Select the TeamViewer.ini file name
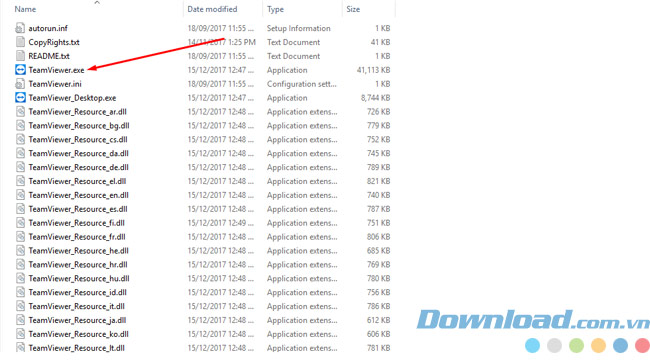Image resolution: width=650 pixels, height=364 pixels. tap(55, 84)
